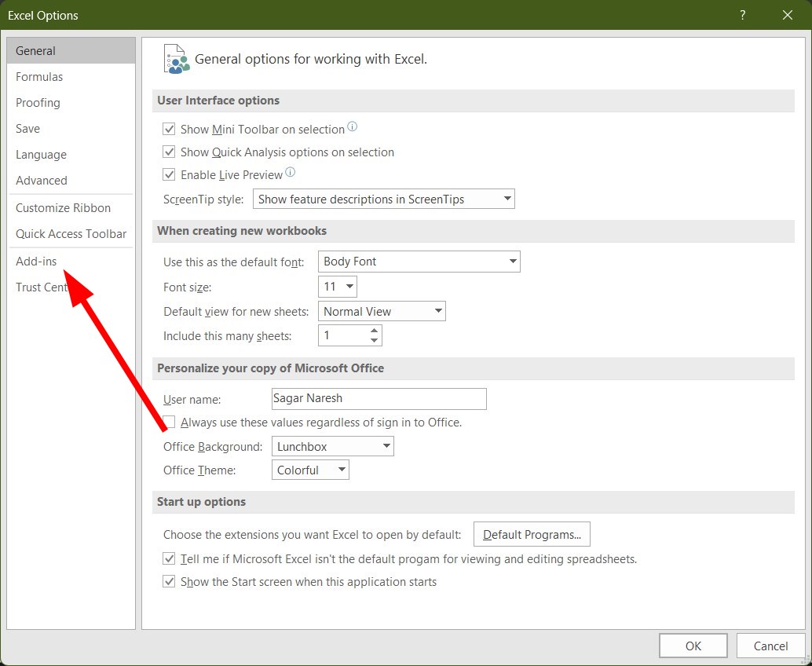Click the Help question mark icon

[x=743, y=15]
